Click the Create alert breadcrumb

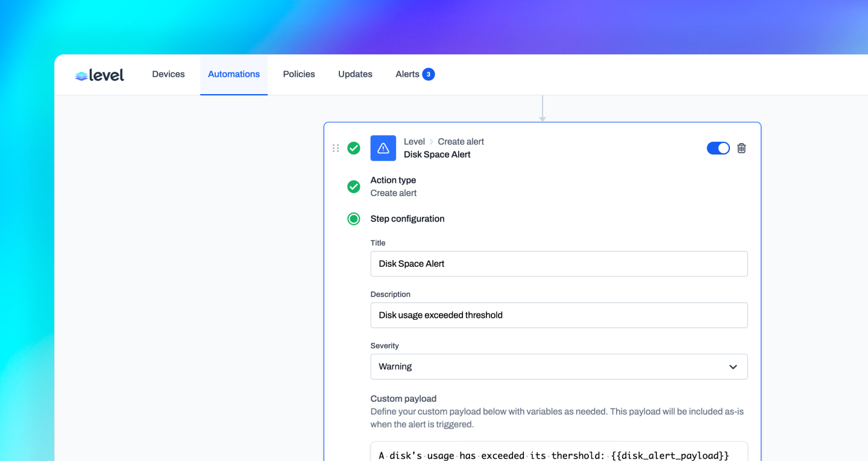click(x=461, y=142)
